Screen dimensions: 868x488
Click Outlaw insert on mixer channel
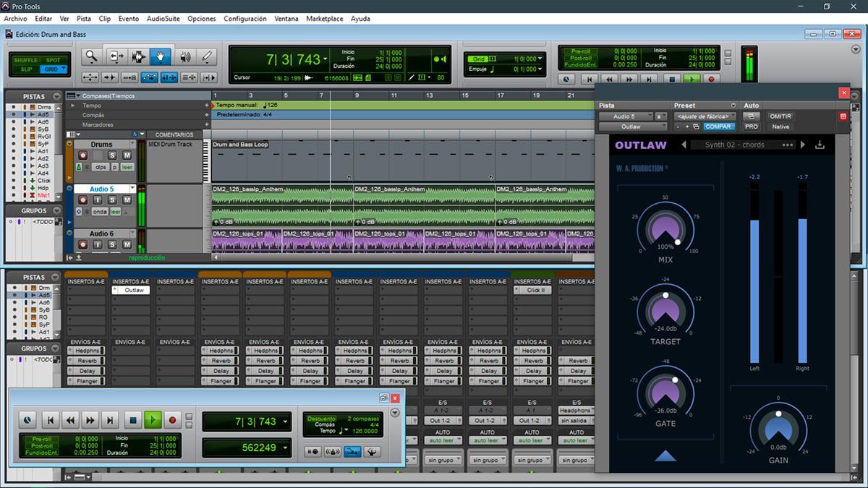click(x=130, y=290)
